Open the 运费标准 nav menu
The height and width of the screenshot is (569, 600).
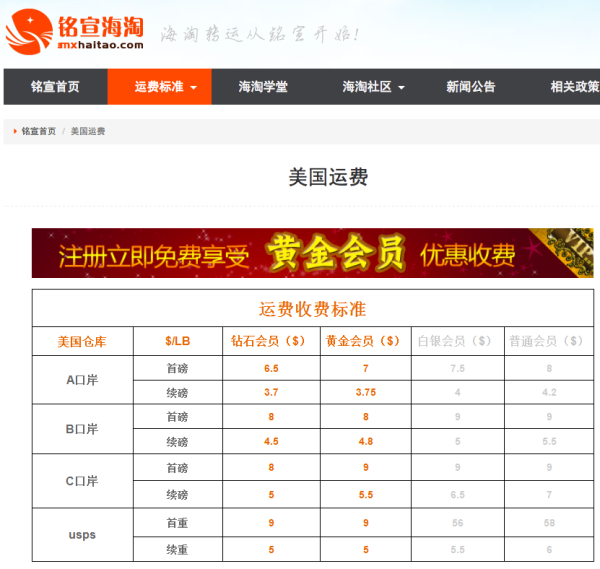coord(160,87)
